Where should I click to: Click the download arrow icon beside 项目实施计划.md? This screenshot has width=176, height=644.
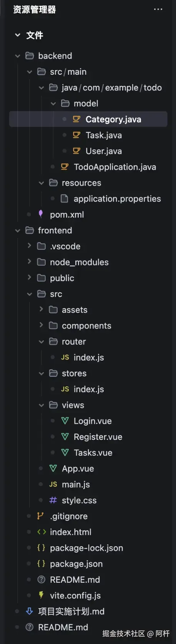click(x=29, y=611)
